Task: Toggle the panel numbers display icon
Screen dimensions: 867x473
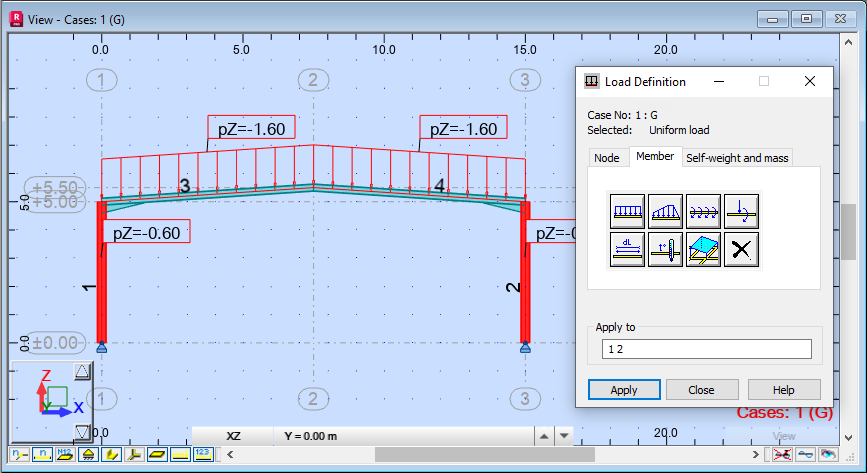Action: coord(65,455)
